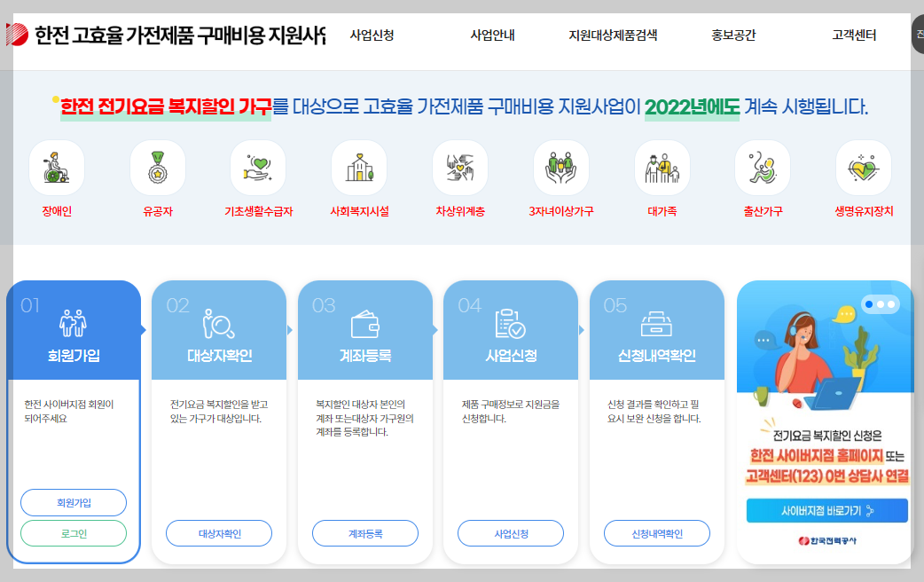Click the 계좌등록 header of step 03
Screen dimensions: 924x582
coord(365,355)
